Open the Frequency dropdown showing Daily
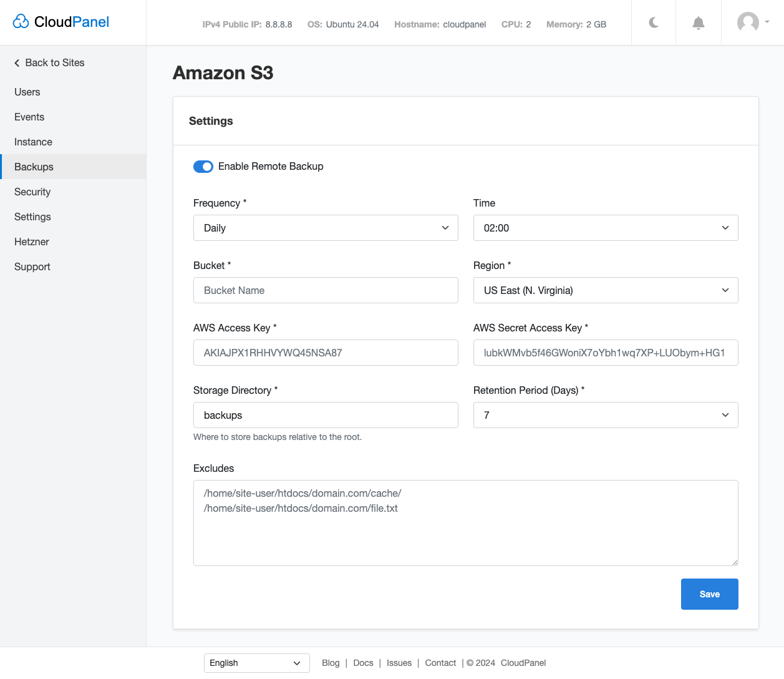This screenshot has width=784, height=679. pos(326,228)
